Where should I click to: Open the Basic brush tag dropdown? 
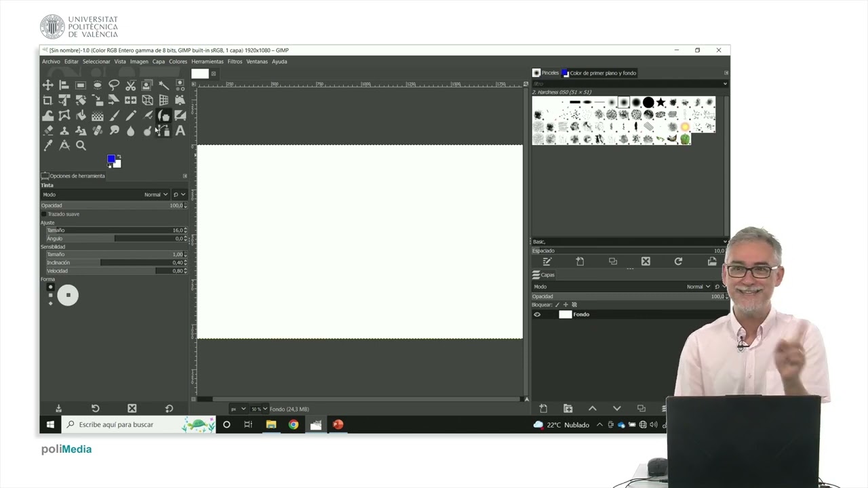click(629, 241)
